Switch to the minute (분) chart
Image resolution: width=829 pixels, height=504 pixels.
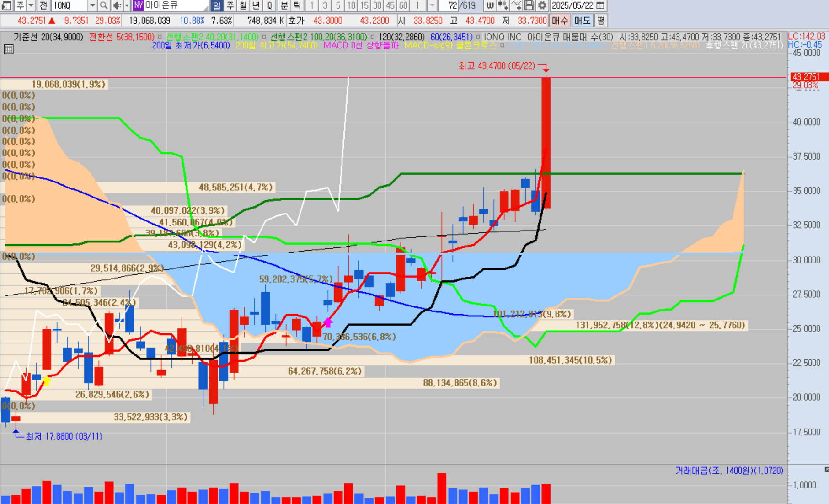pyautogui.click(x=284, y=5)
